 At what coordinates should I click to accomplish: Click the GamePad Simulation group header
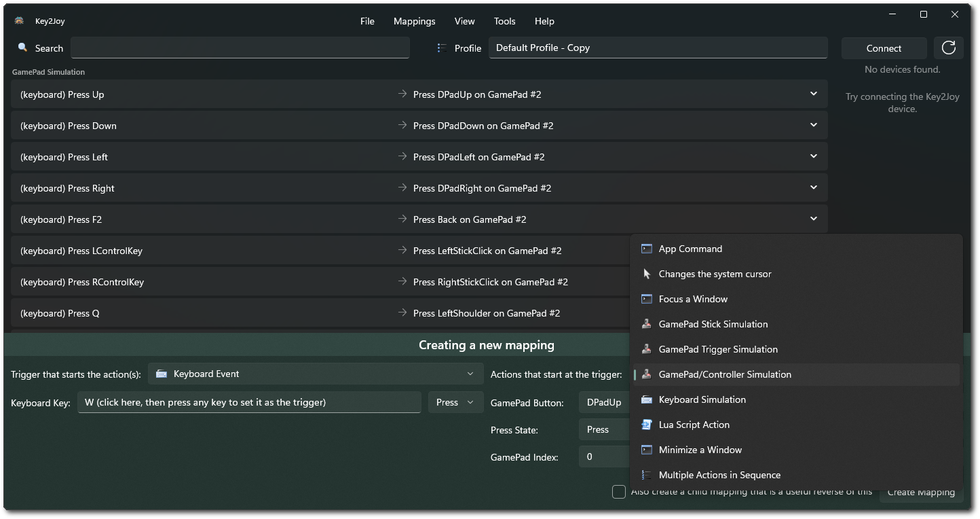pos(48,72)
